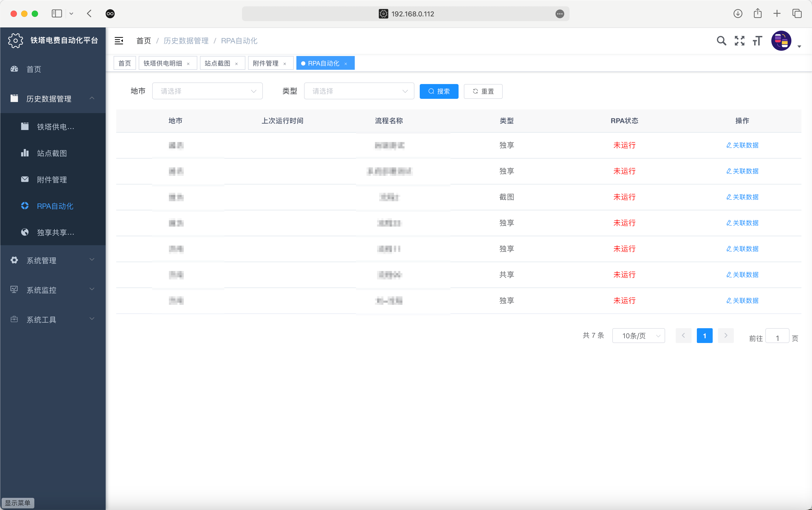The height and width of the screenshot is (510, 812).
Task: Close the 附件管理 tab
Action: click(x=285, y=64)
